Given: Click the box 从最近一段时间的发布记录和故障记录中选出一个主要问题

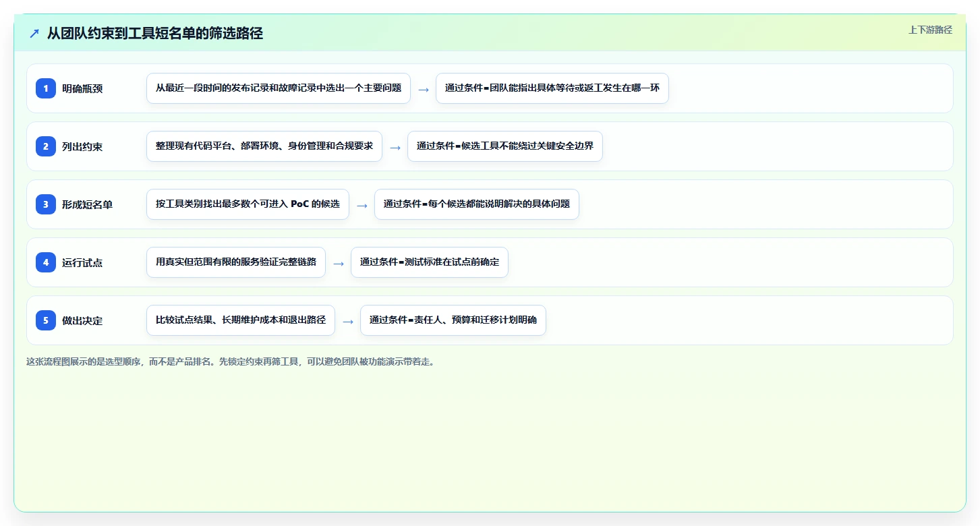Looking at the screenshot, I should coord(279,88).
